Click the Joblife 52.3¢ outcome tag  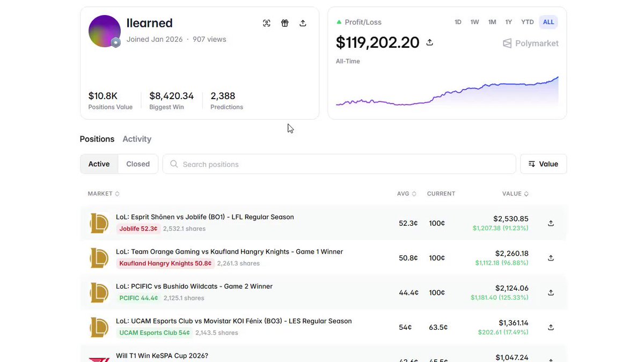138,228
